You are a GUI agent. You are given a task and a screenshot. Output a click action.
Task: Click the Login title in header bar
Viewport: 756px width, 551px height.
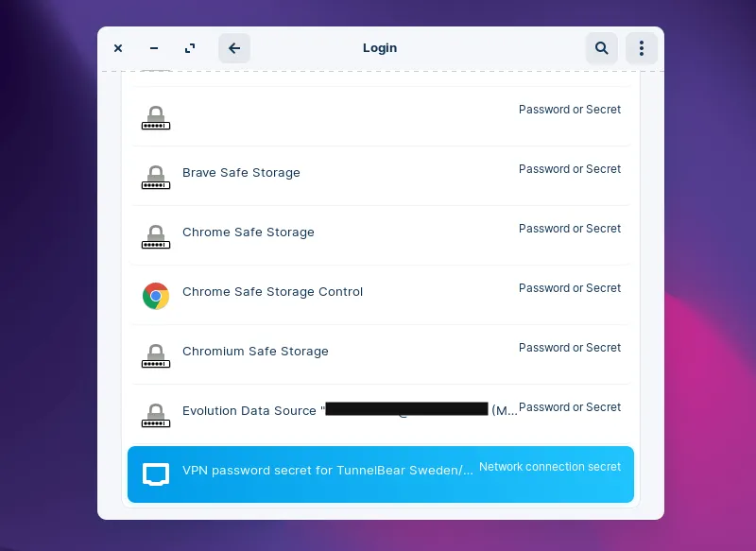[x=380, y=48]
